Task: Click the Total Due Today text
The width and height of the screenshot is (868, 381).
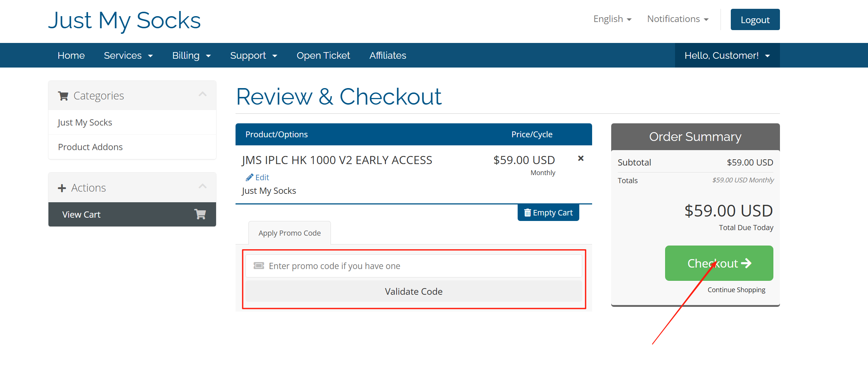Action: pos(746,228)
